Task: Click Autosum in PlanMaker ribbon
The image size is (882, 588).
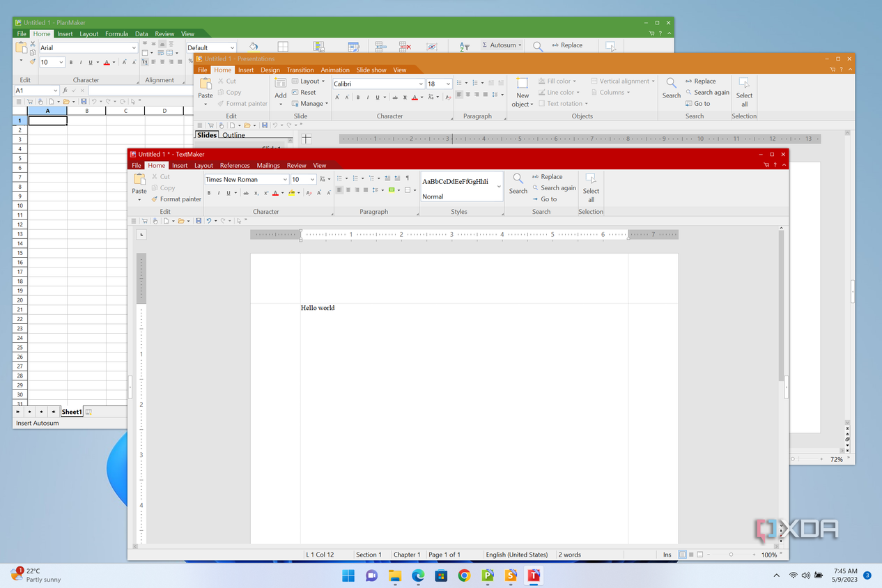Action: (x=501, y=45)
